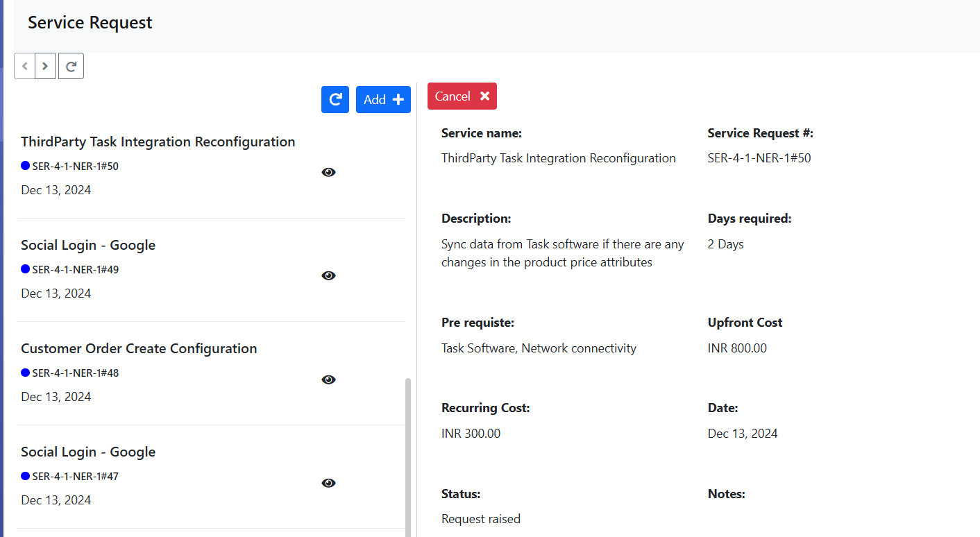Click the Dec 13, 2024 date in the details panel
Viewport: 980px width, 537px height.
click(743, 434)
